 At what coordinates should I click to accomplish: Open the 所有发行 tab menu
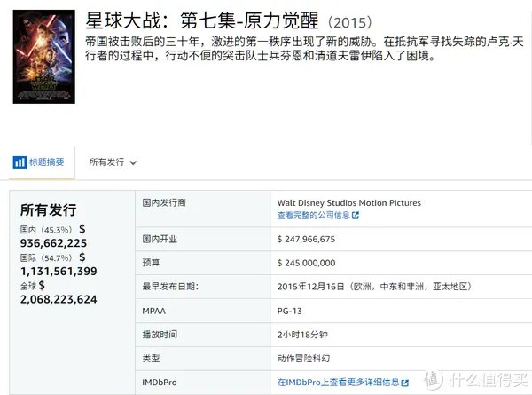tap(113, 162)
